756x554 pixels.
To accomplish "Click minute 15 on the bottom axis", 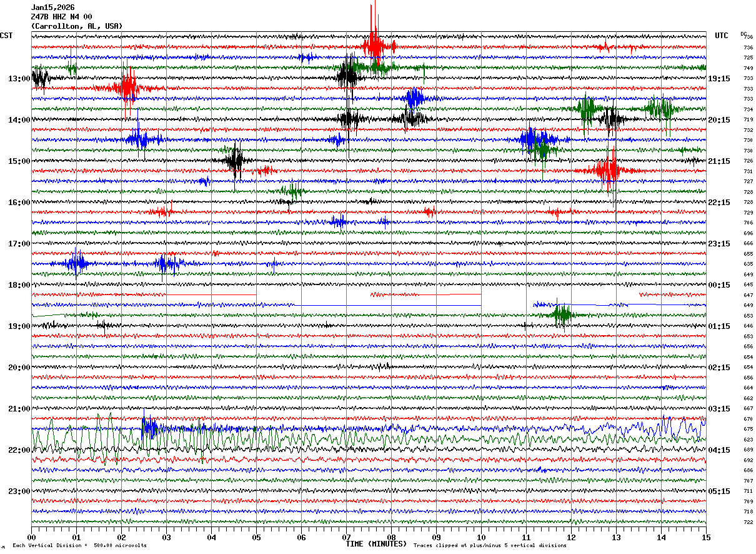I will (x=705, y=537).
